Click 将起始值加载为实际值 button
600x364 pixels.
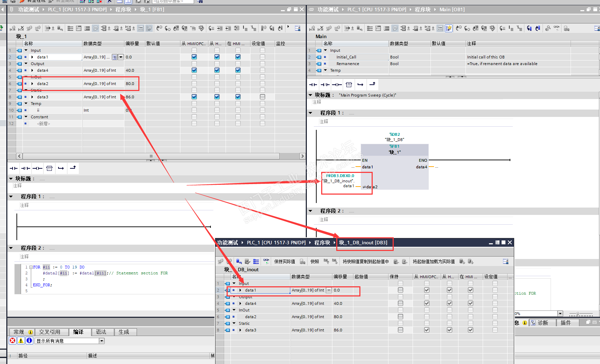tap(434, 261)
